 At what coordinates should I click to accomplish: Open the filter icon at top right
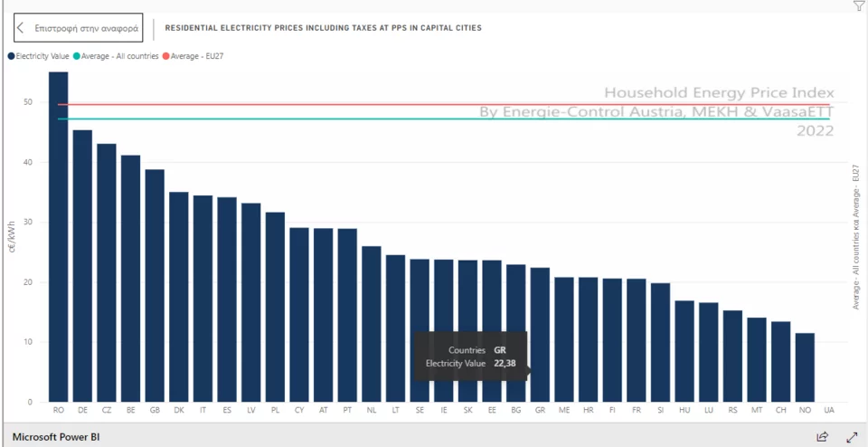859,6
